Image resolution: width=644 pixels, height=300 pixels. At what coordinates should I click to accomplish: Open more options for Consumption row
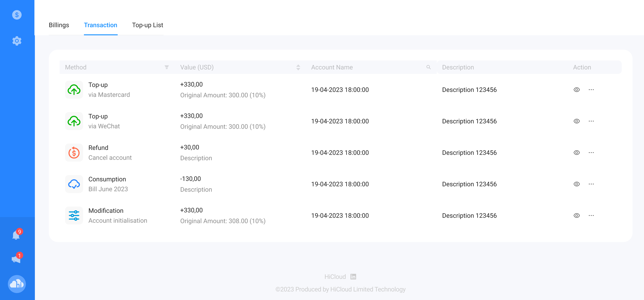click(591, 184)
